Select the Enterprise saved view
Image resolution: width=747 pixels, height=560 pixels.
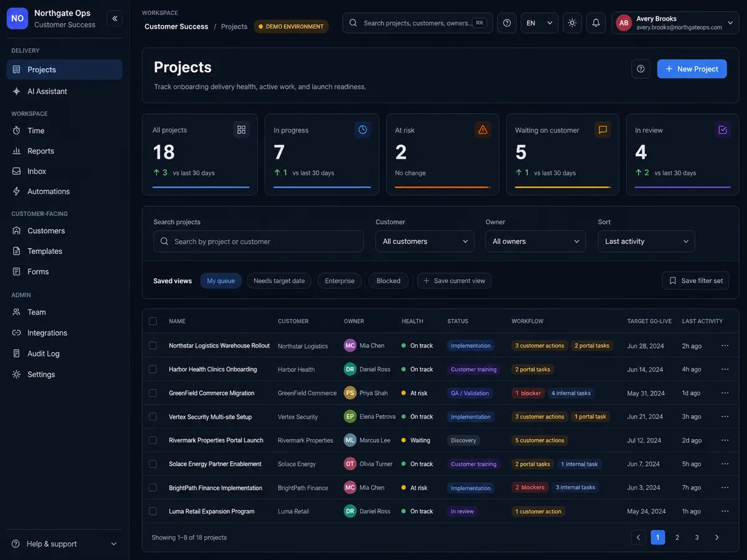(x=339, y=281)
